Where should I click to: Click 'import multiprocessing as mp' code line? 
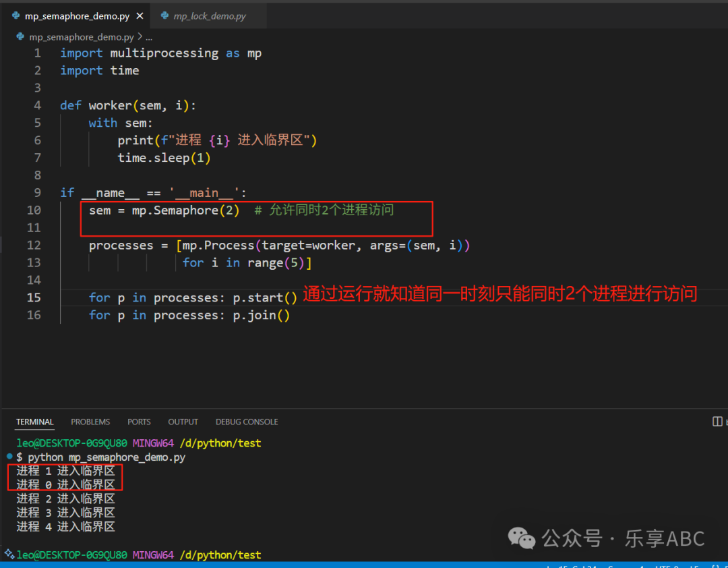tap(160, 53)
